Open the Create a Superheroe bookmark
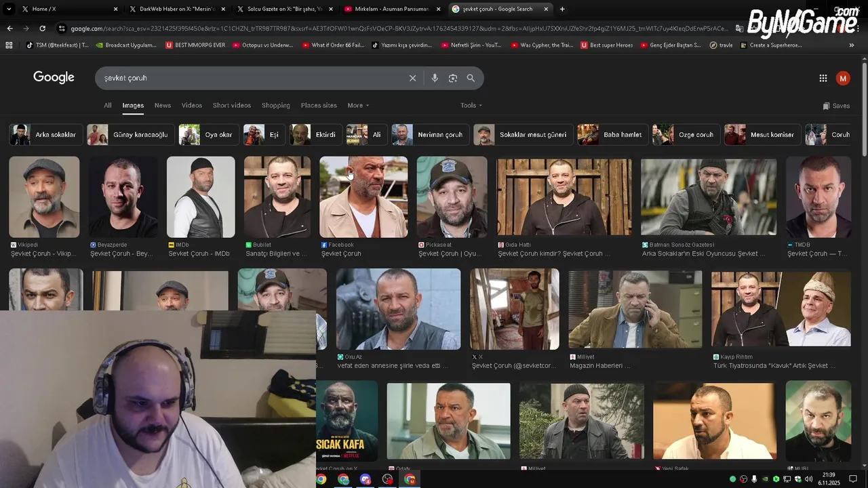This screenshot has width=868, height=488. [771, 45]
